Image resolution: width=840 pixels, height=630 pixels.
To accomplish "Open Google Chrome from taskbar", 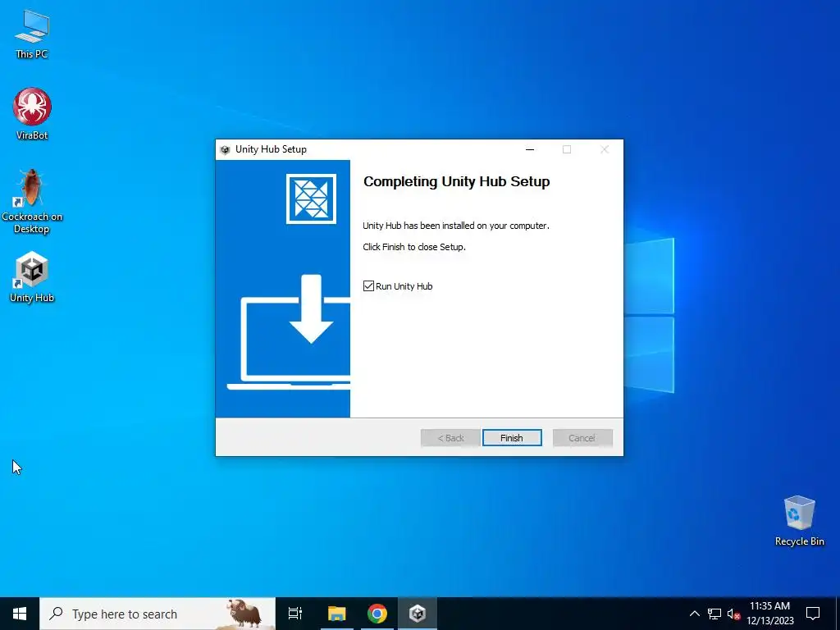I will point(377,614).
